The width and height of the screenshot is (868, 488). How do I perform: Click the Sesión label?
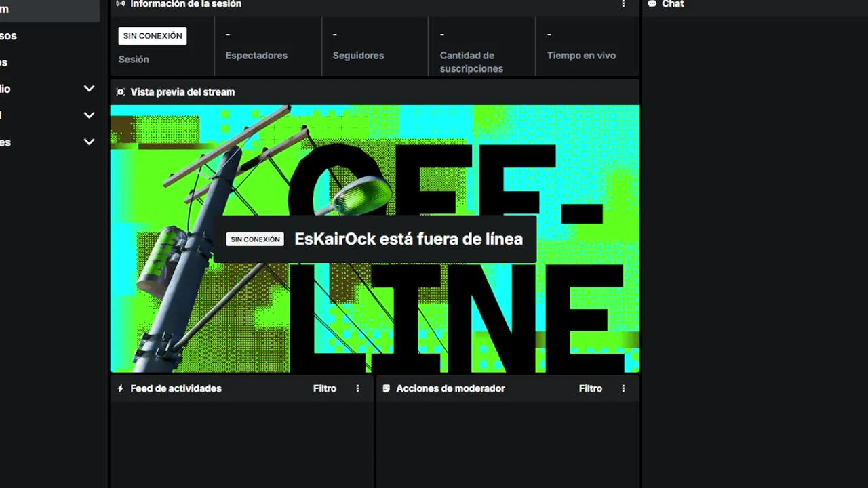click(134, 60)
